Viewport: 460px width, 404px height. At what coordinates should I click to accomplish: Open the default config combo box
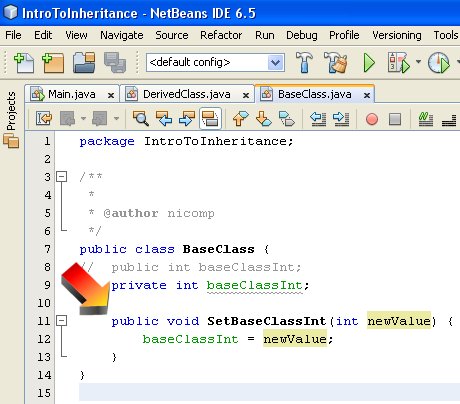pos(215,62)
